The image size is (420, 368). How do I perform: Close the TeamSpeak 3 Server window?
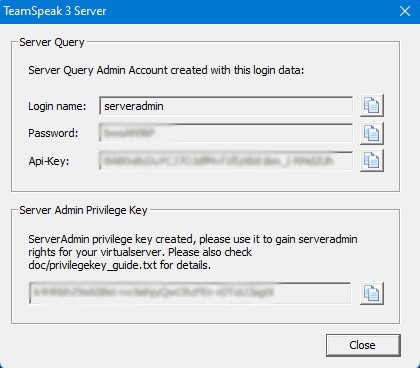coord(405,11)
